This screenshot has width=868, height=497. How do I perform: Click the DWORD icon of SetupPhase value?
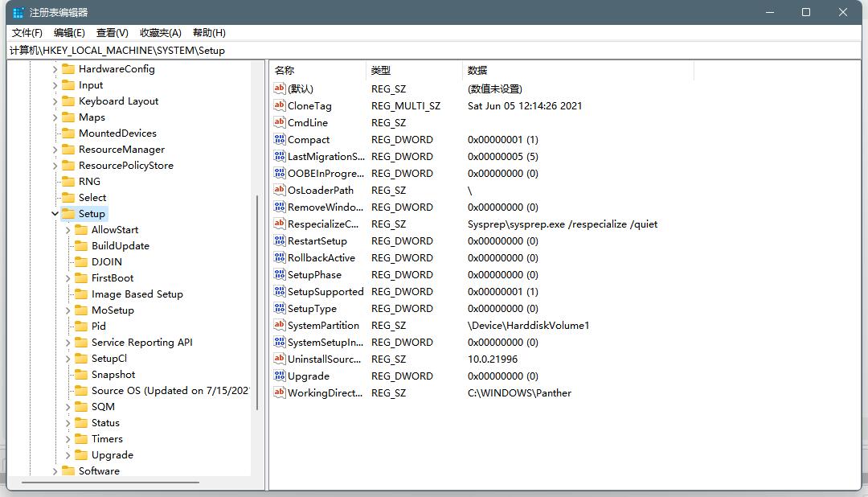pos(280,274)
